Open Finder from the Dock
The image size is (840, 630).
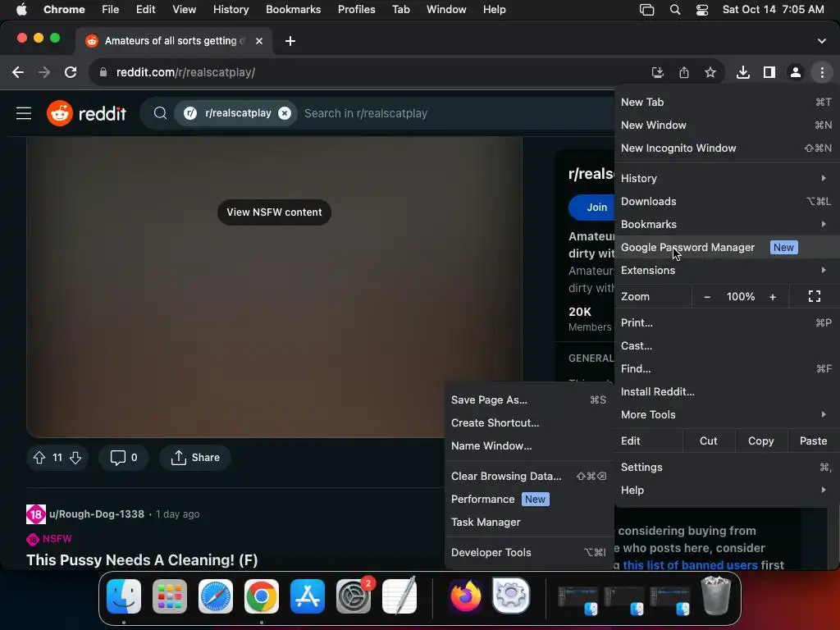coord(124,596)
